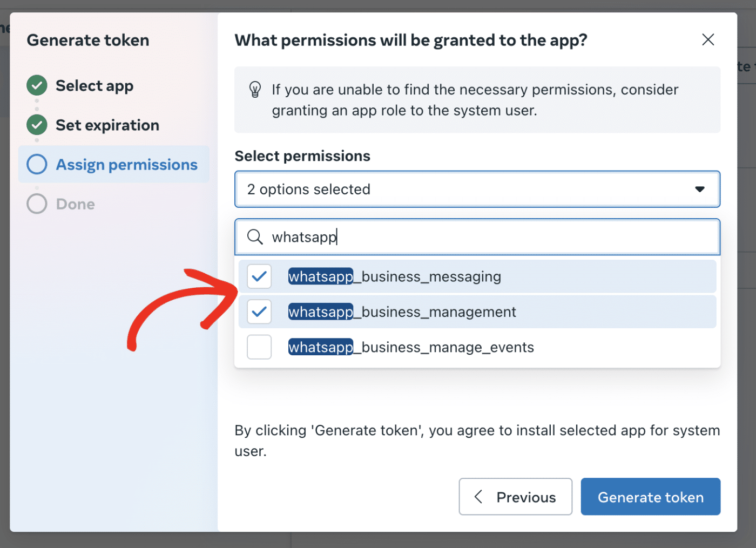Click the lightbulb tip icon
This screenshot has width=756, height=548.
coord(255,90)
